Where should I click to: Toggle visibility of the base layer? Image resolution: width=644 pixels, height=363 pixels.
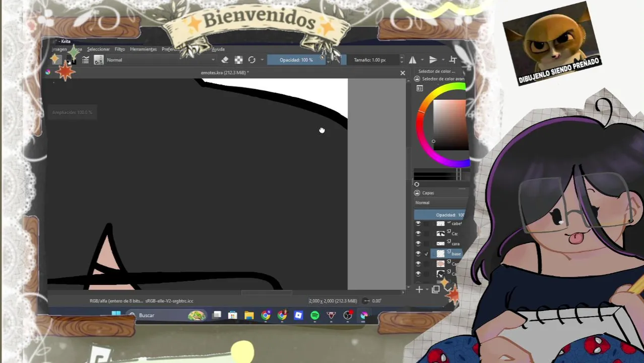click(418, 254)
